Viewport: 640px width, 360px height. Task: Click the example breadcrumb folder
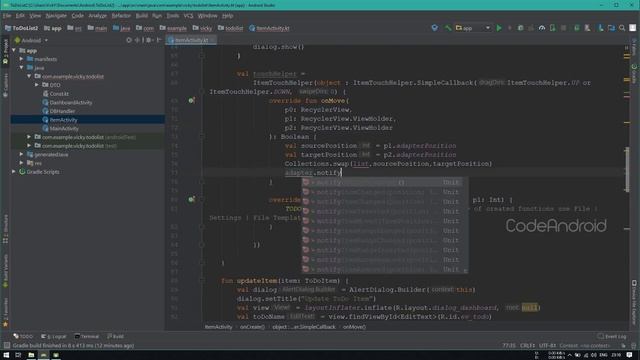173,28
